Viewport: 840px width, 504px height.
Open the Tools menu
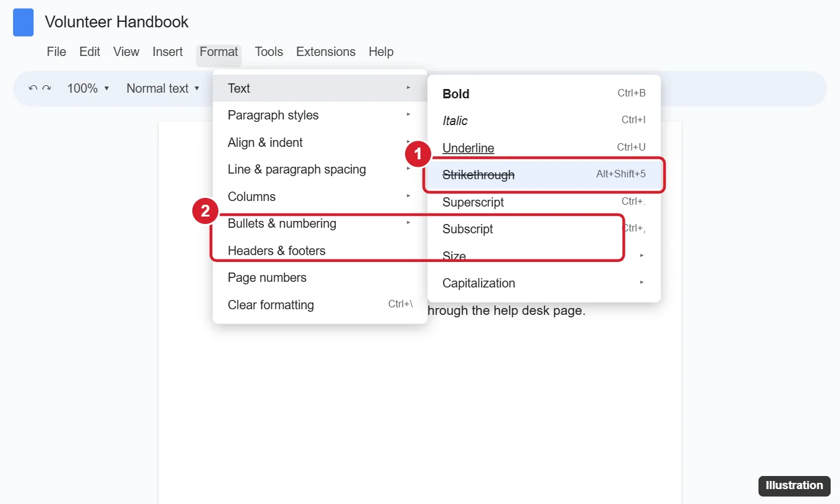pyautogui.click(x=269, y=52)
